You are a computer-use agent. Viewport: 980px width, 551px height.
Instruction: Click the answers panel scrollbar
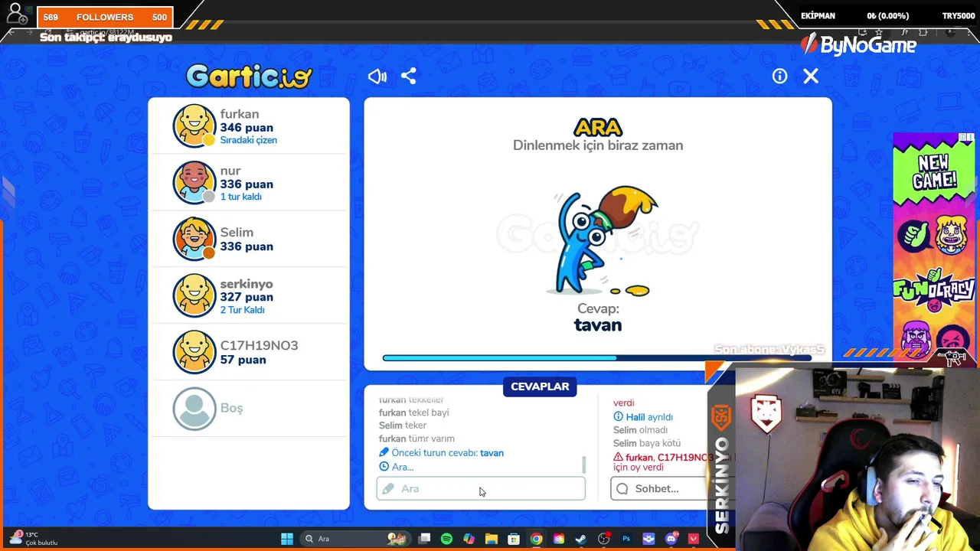pos(584,465)
